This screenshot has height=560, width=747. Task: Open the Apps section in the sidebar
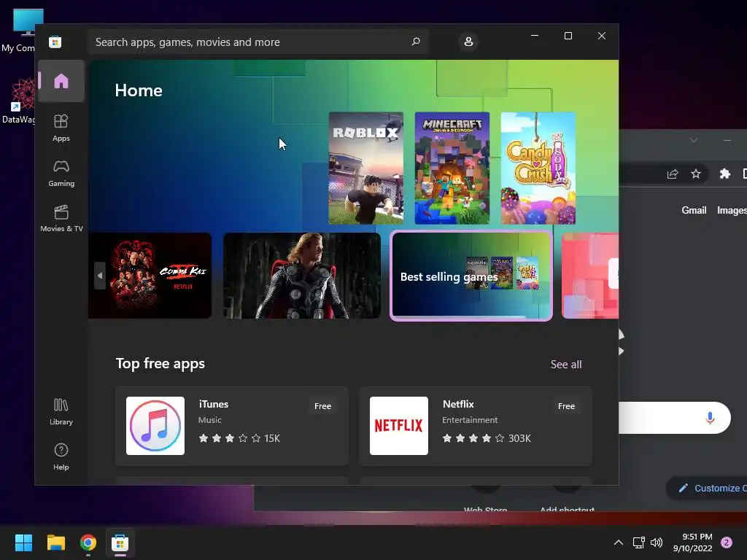tap(61, 128)
